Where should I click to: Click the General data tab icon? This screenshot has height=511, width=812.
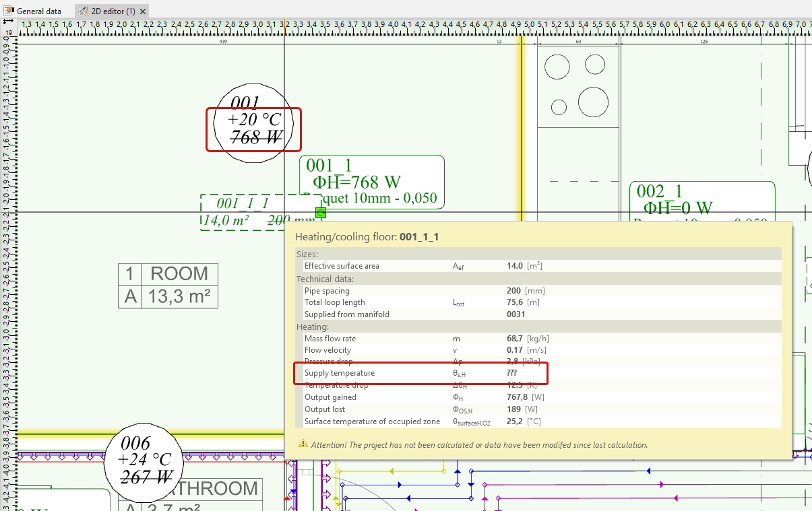click(9, 11)
